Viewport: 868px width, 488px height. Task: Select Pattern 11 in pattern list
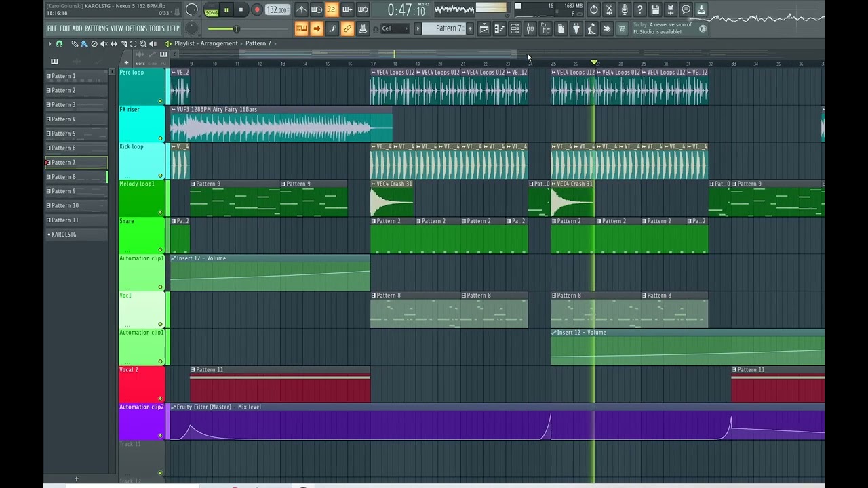tap(77, 220)
